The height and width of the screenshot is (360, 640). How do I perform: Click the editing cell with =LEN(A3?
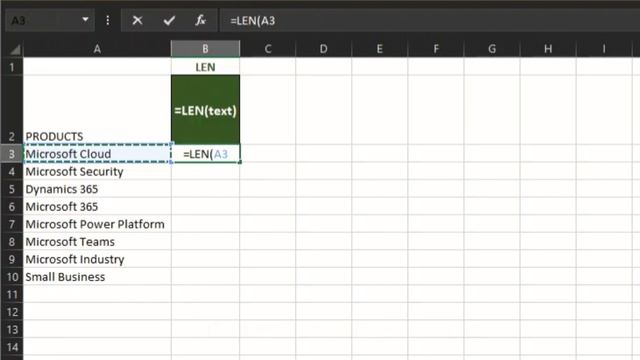click(205, 154)
